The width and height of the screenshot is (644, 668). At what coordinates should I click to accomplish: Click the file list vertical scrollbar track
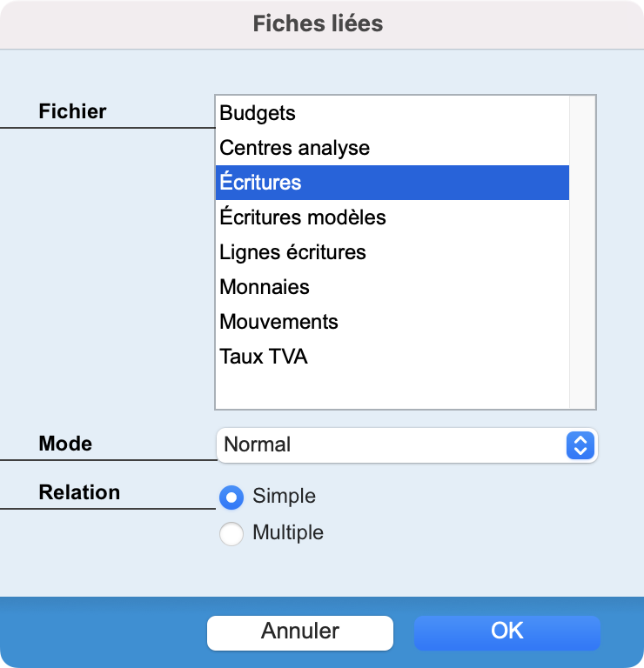[582, 251]
